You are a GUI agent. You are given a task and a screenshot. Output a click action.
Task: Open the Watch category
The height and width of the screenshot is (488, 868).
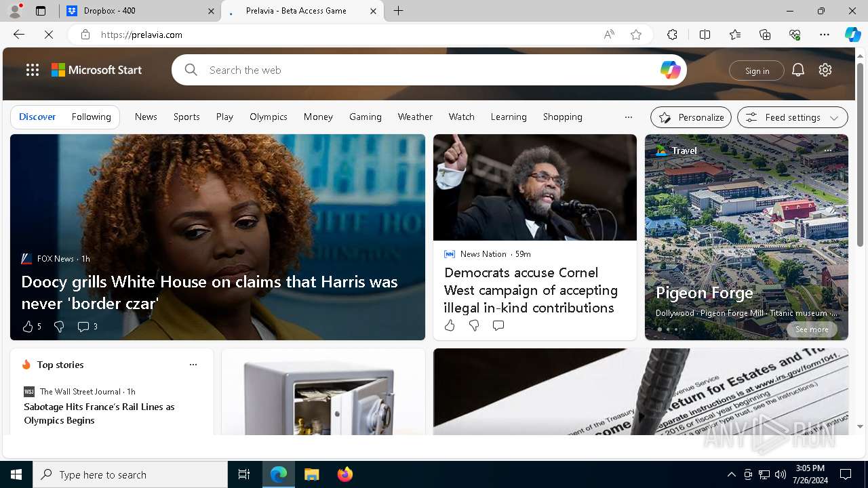coord(462,117)
